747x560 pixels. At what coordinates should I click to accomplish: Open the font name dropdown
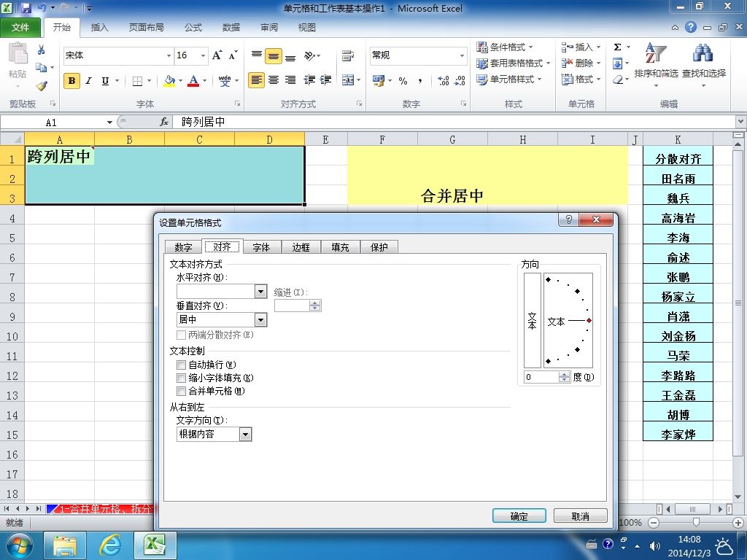tap(169, 55)
